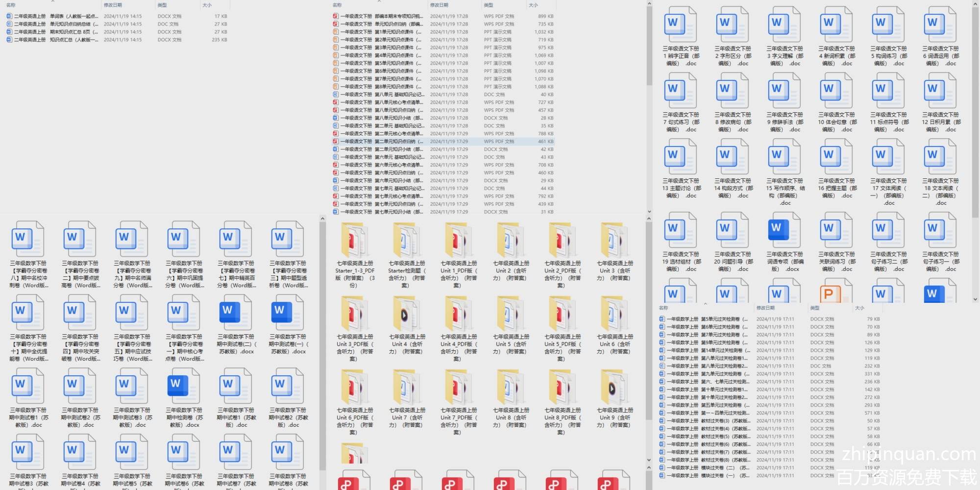Sort 二年级英语上册 list by 名称 column
The height and width of the screenshot is (490, 980).
[11, 5]
